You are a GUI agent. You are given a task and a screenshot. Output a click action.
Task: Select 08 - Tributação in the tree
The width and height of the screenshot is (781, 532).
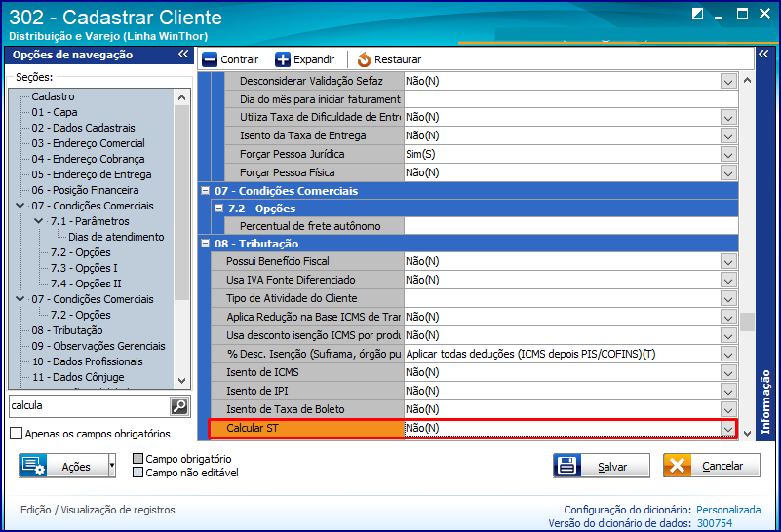(67, 330)
